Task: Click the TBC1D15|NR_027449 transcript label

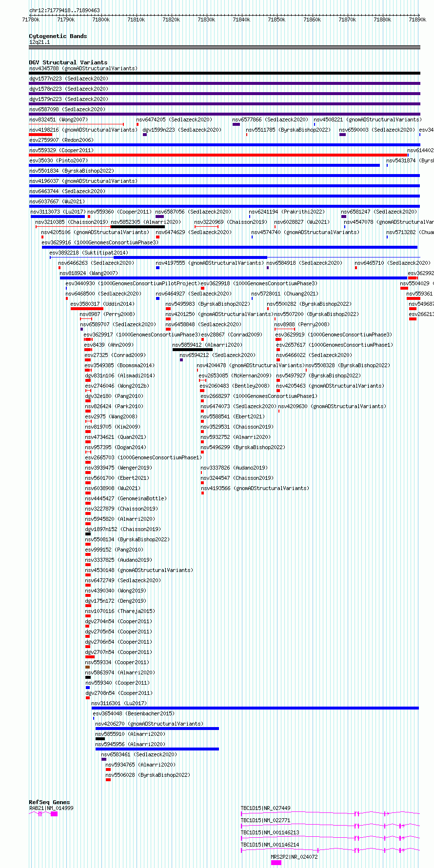Action: (x=265, y=808)
